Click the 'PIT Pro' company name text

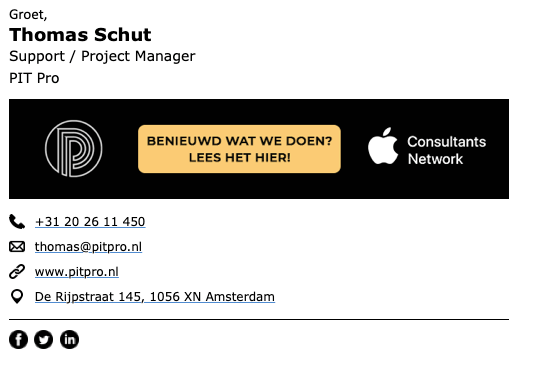click(x=34, y=78)
